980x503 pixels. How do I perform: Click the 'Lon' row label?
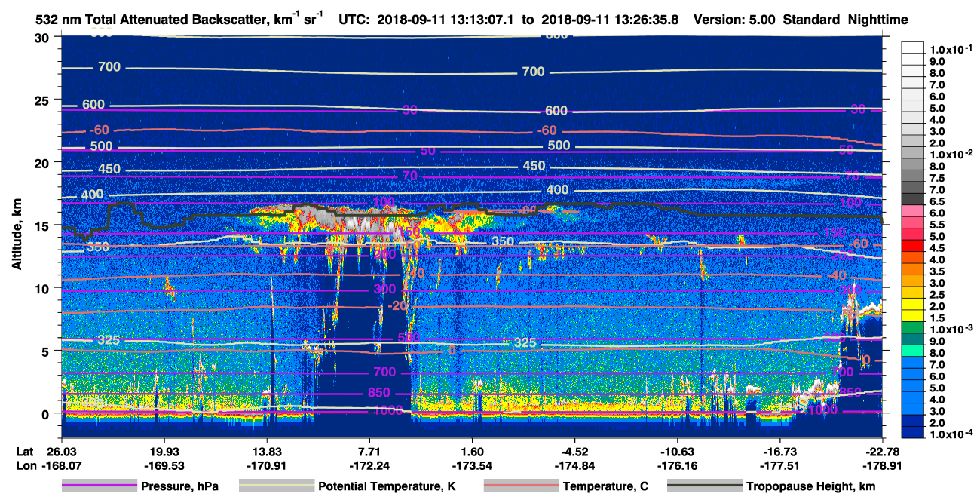pyautogui.click(x=26, y=465)
